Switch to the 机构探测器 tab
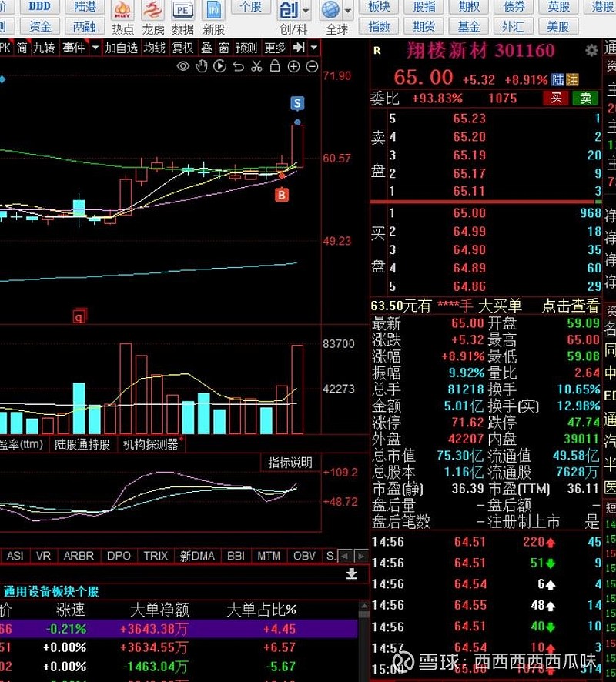This screenshot has height=682, width=616. [x=151, y=444]
